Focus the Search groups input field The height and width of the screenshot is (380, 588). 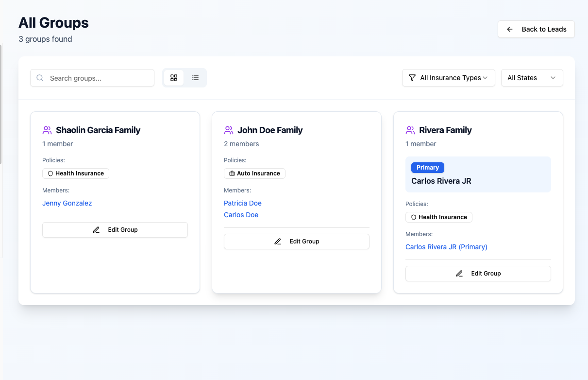(x=92, y=78)
